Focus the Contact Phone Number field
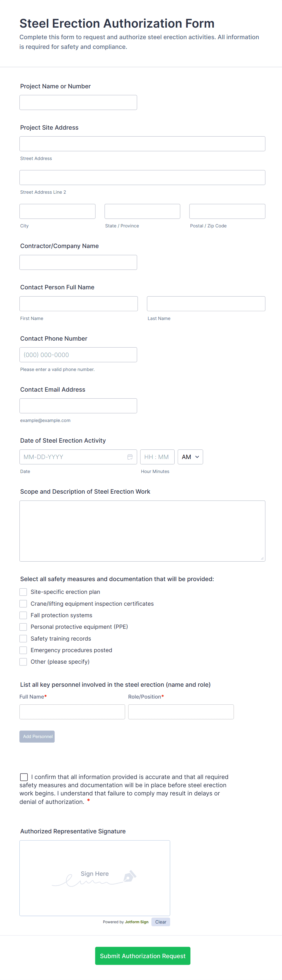This screenshot has height=980, width=282. (x=78, y=354)
